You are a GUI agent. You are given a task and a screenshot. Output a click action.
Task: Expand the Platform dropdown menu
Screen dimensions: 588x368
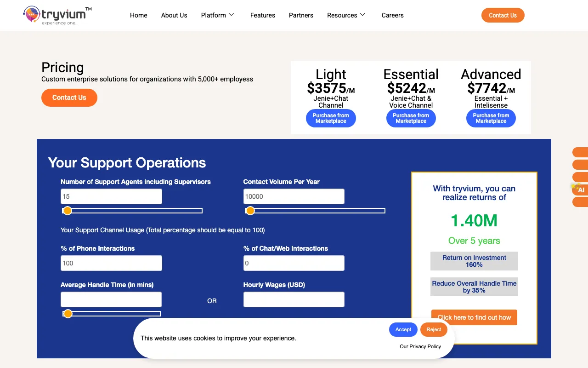tap(218, 15)
